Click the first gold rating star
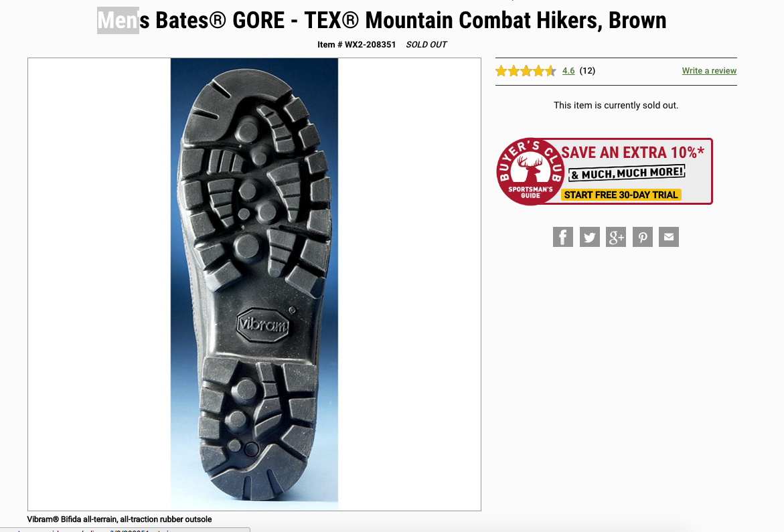 (x=501, y=71)
